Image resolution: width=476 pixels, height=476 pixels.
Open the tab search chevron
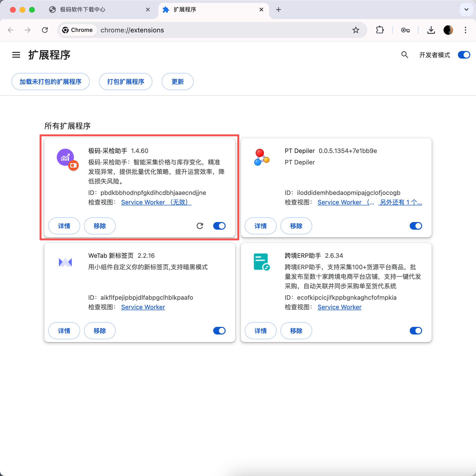click(466, 9)
